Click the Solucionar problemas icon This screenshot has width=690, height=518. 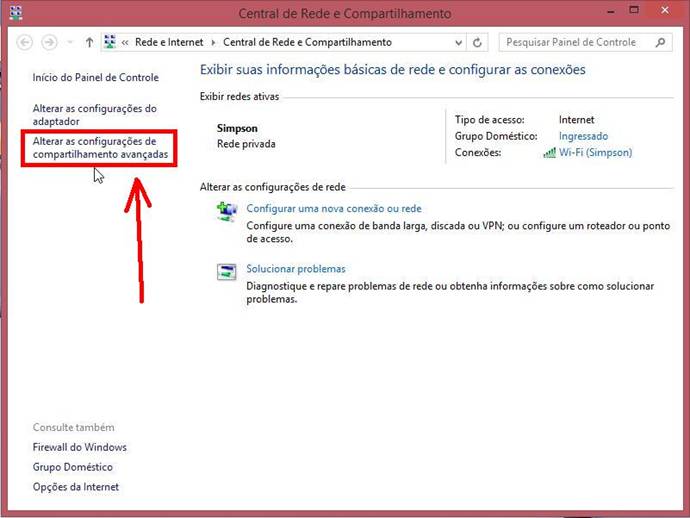coord(226,271)
